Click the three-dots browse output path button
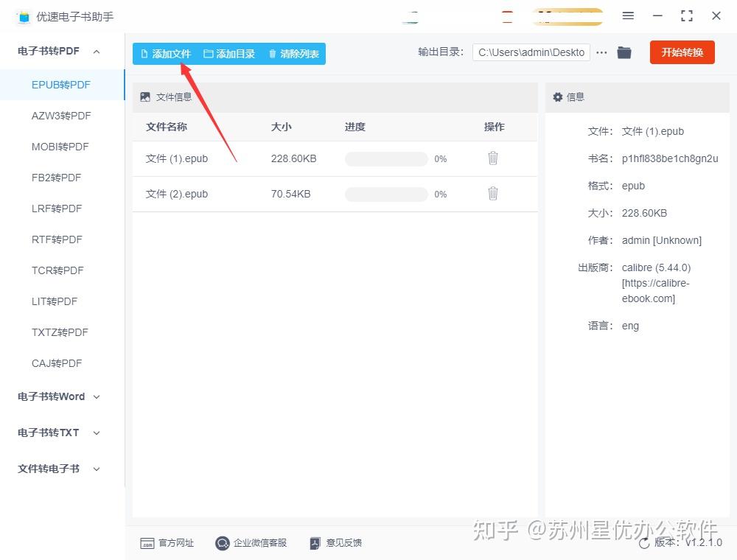 click(601, 52)
